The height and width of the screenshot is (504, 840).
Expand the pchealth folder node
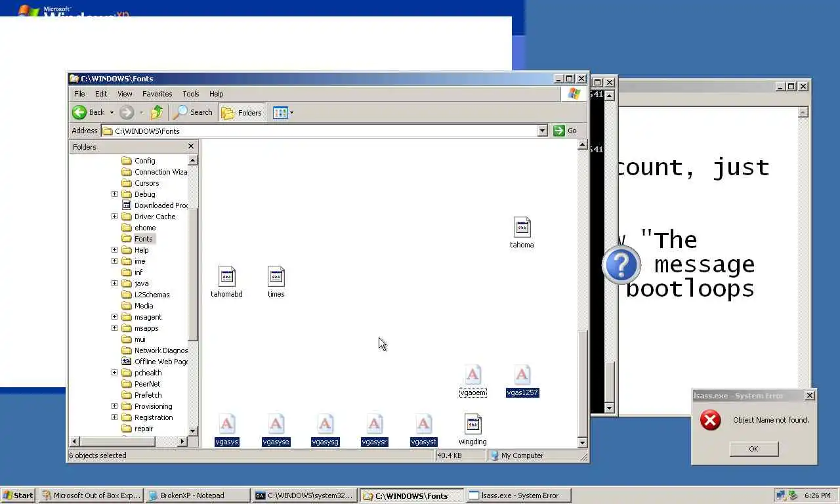114,373
